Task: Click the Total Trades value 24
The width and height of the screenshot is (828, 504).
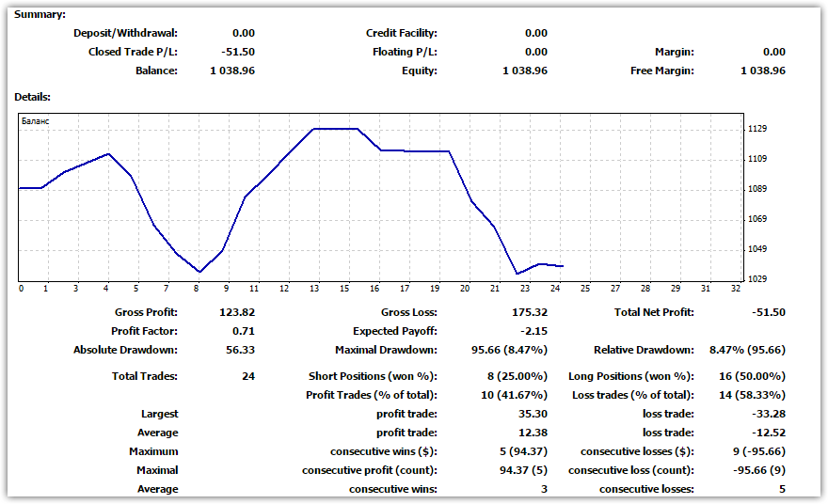Action: (x=247, y=376)
